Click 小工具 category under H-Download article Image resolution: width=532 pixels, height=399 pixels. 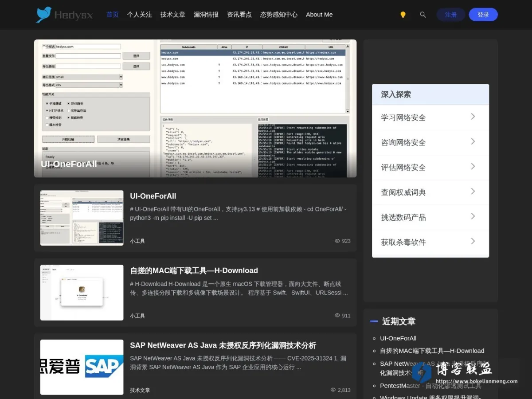137,316
